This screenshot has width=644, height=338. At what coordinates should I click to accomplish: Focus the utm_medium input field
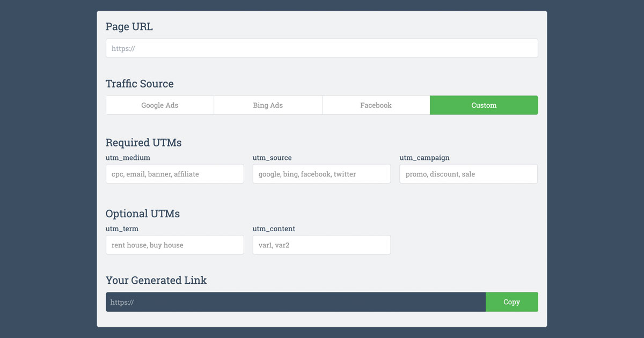[174, 174]
